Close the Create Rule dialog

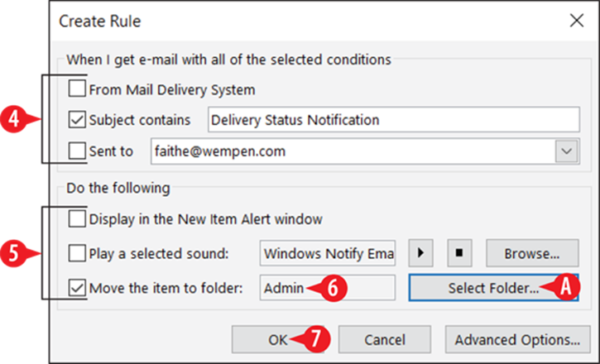pyautogui.click(x=576, y=21)
